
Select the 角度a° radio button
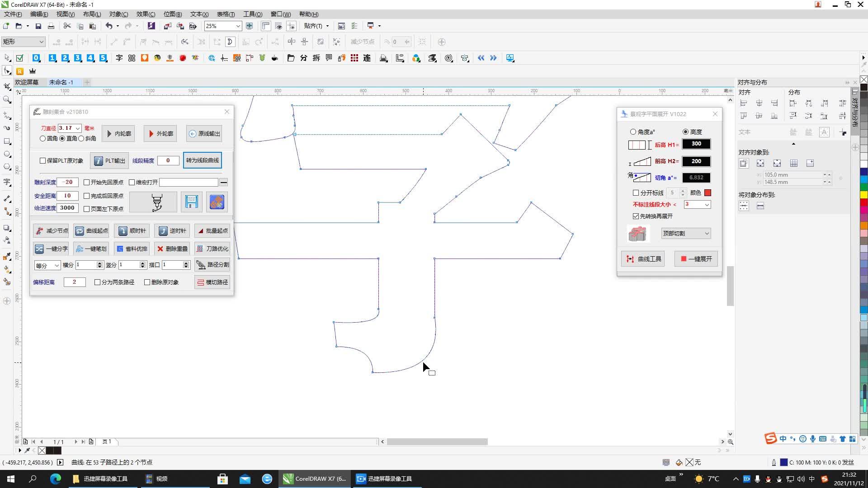[x=633, y=132]
